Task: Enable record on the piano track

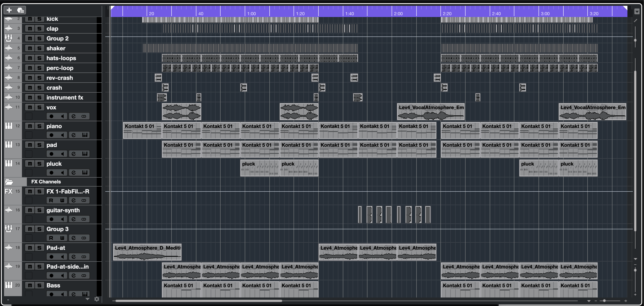Action: [51, 135]
